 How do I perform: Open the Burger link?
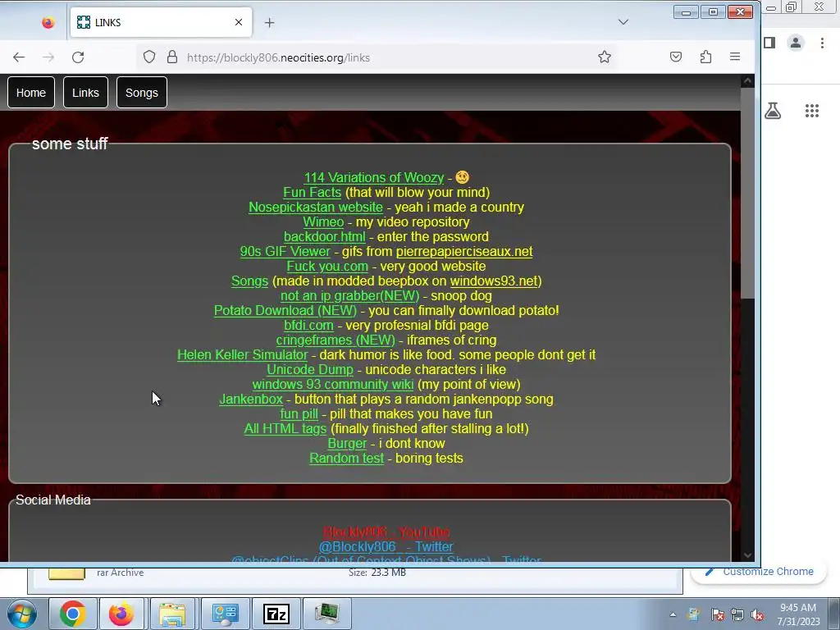(347, 444)
